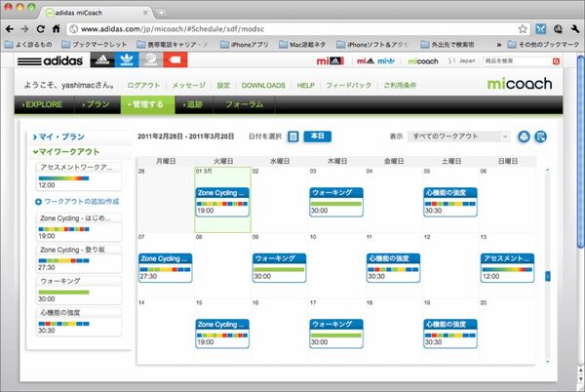Select the adidas miCoach browser tab

(x=96, y=13)
